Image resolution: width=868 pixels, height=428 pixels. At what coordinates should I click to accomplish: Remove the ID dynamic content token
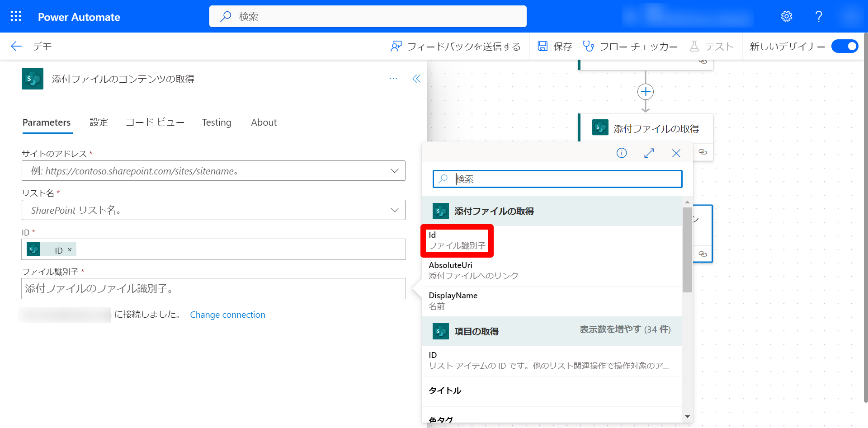click(70, 249)
